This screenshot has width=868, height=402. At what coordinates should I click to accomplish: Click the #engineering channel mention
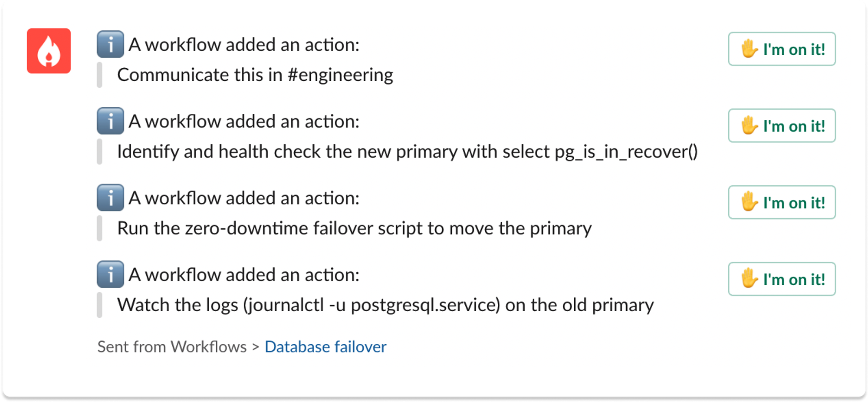340,75
